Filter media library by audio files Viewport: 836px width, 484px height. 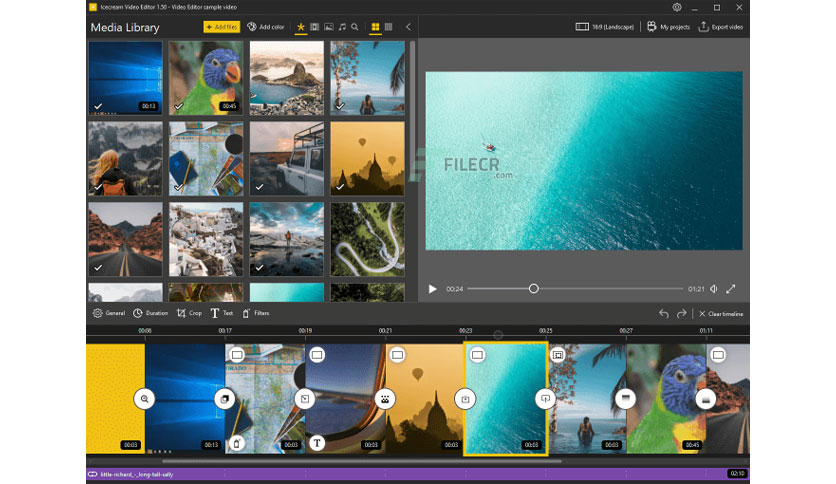point(342,27)
